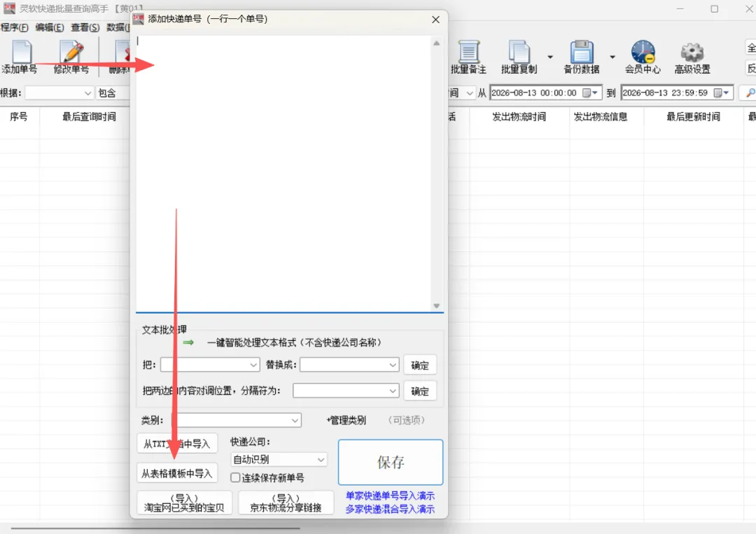Click the text area scroll down arrow
Screen dimensions: 756x534
point(436,306)
